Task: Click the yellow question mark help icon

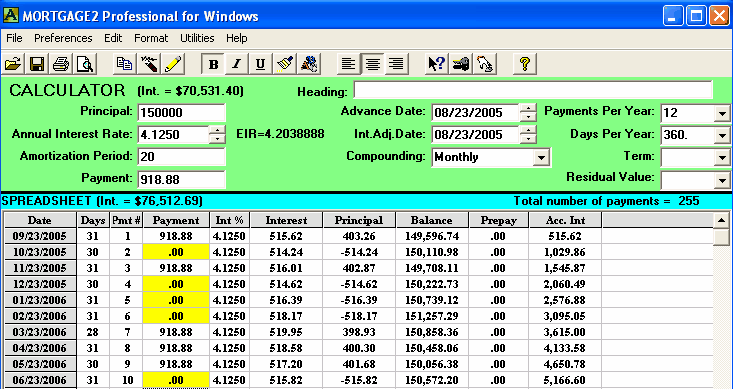Action: pos(525,64)
